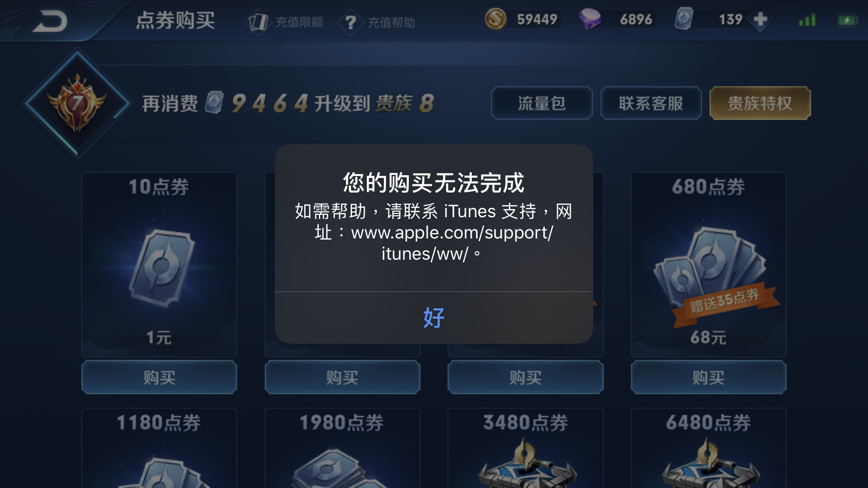This screenshot has height=488, width=868.
Task: Tap the network signal bars
Action: [x=807, y=20]
